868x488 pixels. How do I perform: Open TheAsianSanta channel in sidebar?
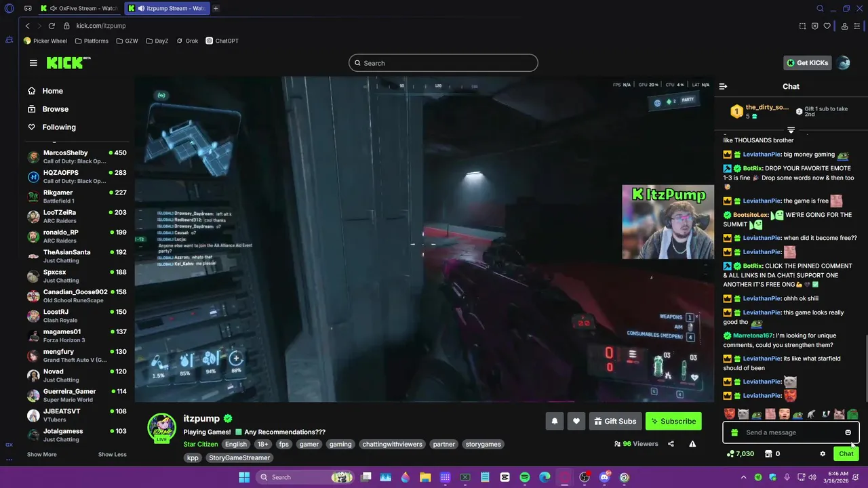[77, 256]
